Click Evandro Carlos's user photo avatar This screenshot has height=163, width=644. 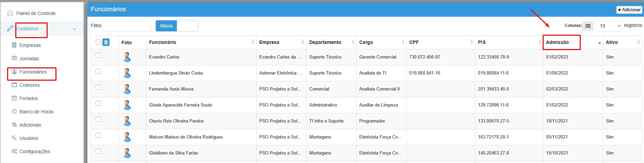pyautogui.click(x=127, y=57)
